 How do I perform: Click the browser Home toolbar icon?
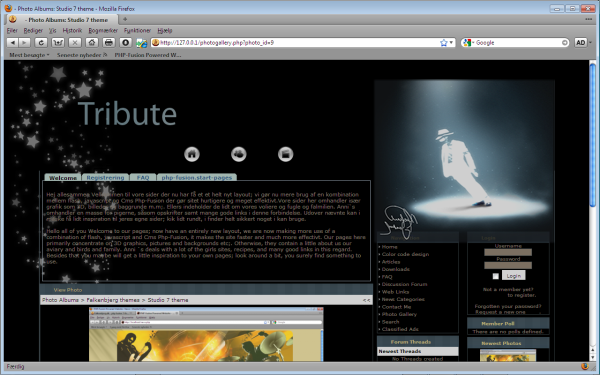(91, 43)
